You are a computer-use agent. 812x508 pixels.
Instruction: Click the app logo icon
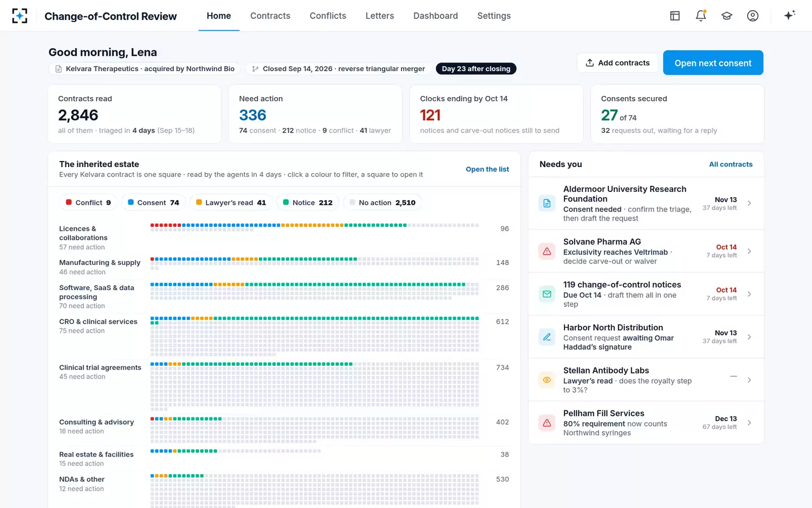(20, 16)
